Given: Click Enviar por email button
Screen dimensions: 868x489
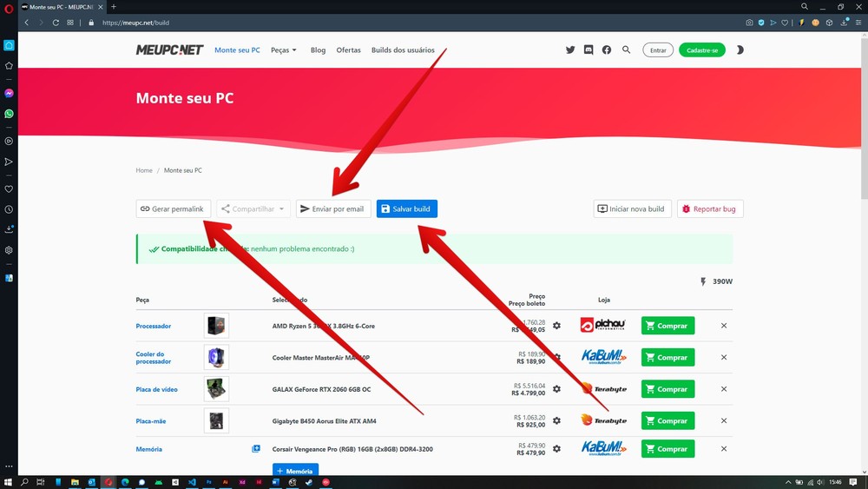Looking at the screenshot, I should [333, 208].
